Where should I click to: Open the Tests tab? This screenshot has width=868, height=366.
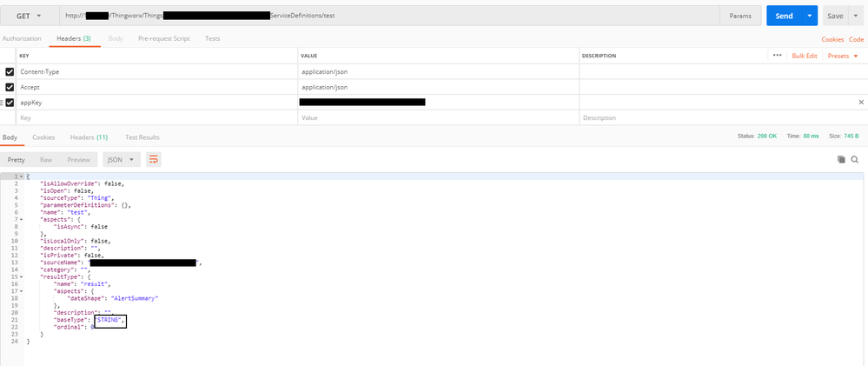click(x=213, y=39)
